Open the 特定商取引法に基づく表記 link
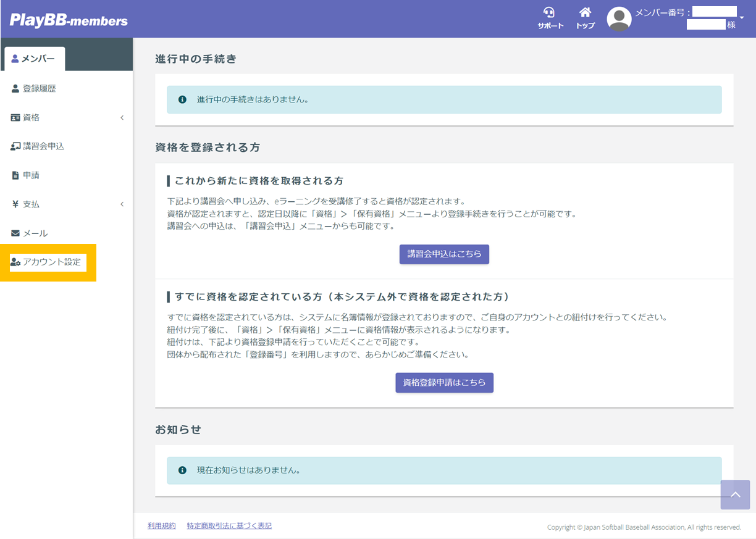Image resolution: width=756 pixels, height=539 pixels. click(229, 525)
